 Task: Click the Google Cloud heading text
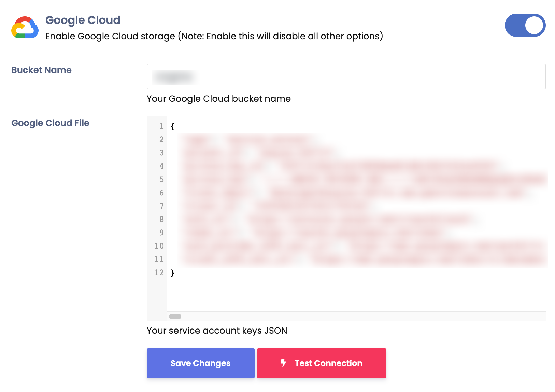pyautogui.click(x=83, y=20)
